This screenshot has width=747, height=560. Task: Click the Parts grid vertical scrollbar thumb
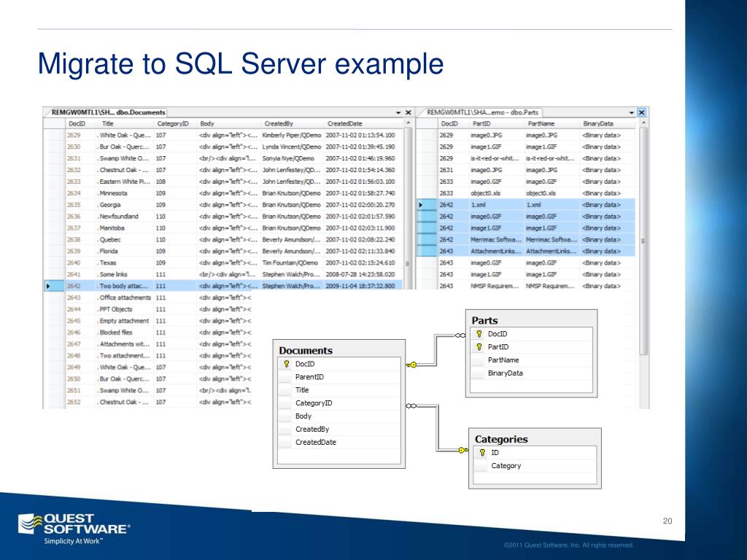click(643, 241)
